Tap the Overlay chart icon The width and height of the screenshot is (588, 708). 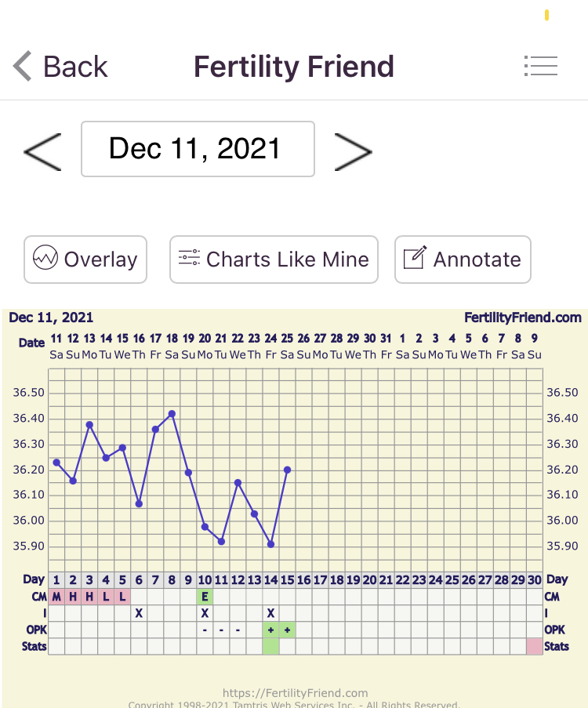45,258
